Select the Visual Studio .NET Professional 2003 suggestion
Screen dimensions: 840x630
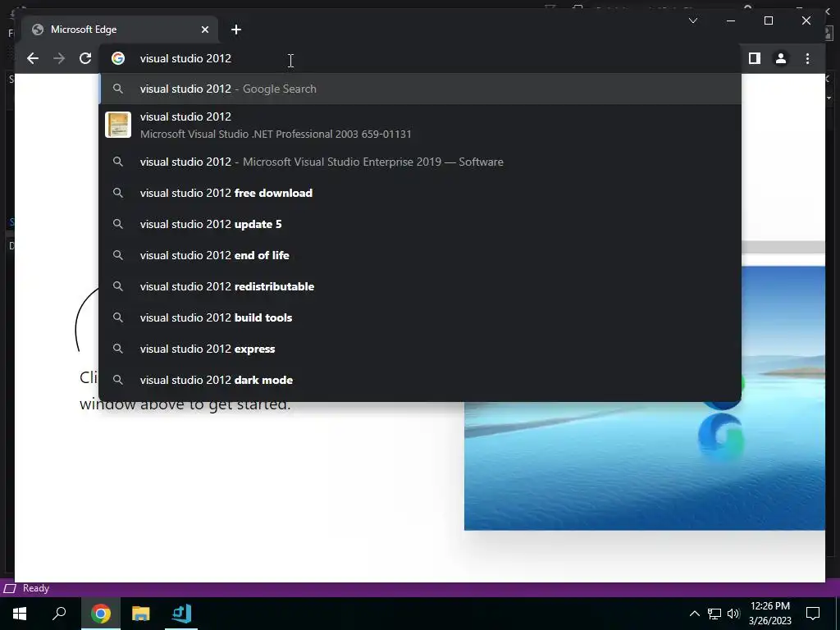tap(421, 125)
